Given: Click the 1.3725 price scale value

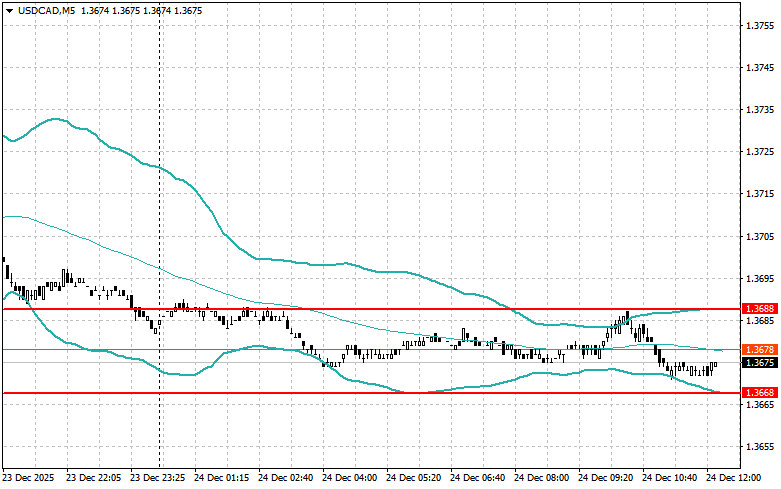Looking at the screenshot, I should 760,151.
